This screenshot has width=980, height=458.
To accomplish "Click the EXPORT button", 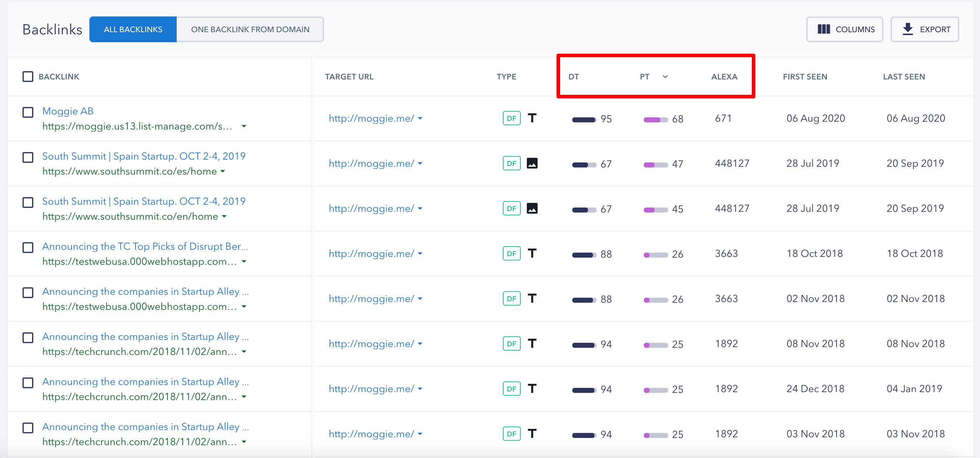I will point(925,29).
